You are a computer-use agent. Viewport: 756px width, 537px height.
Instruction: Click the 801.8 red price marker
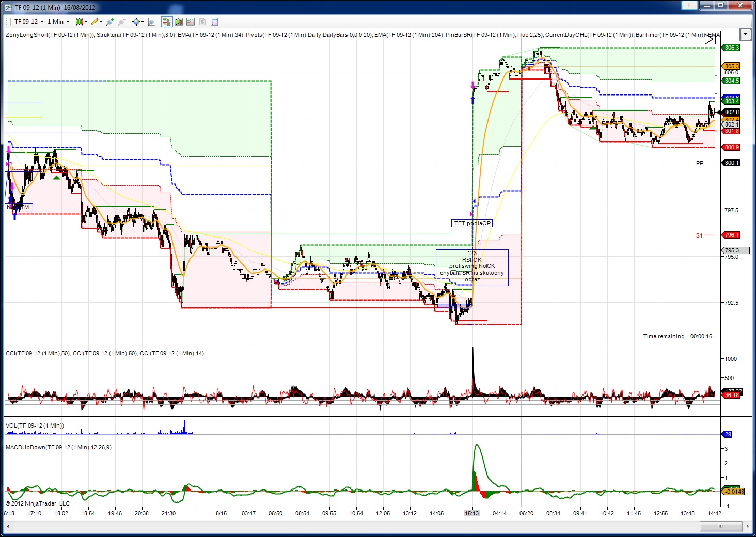(x=731, y=131)
